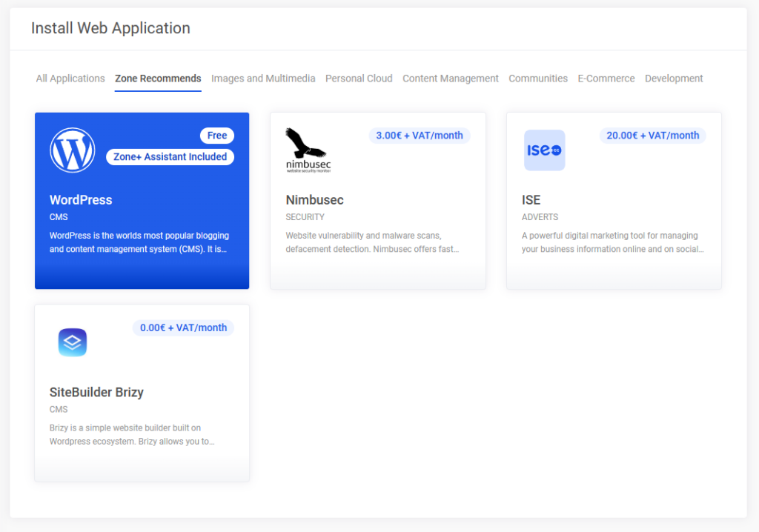
Task: Open the Communities tab
Action: [537, 78]
